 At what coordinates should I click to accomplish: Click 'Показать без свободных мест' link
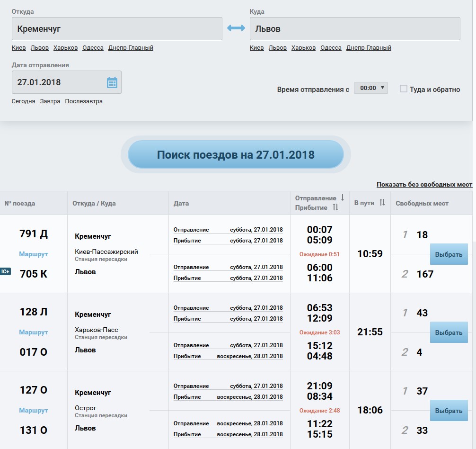(424, 184)
